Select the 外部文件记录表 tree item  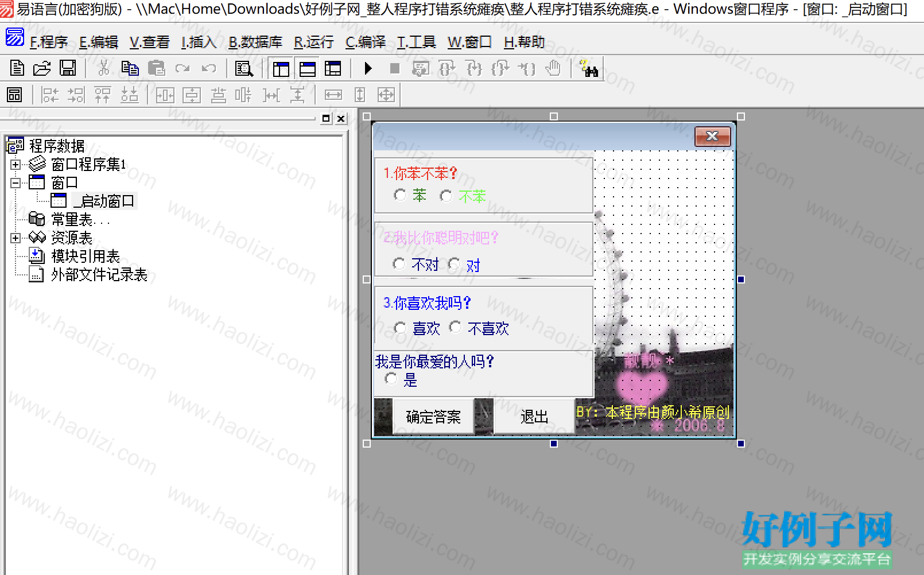99,275
